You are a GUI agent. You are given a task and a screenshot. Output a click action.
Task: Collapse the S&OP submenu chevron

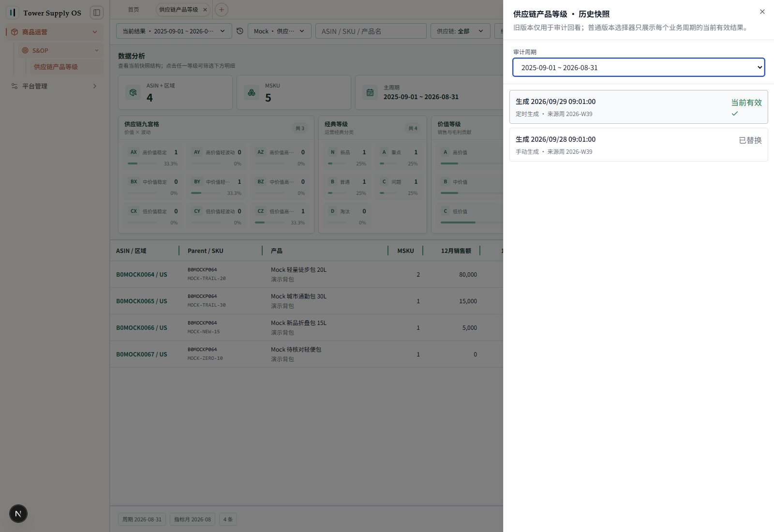pyautogui.click(x=97, y=50)
